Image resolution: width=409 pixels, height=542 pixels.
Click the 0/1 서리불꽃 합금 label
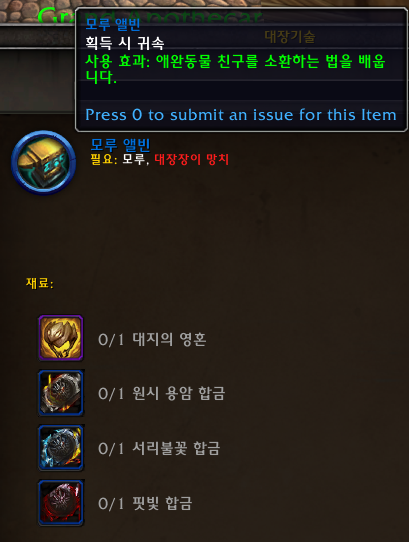click(x=159, y=449)
